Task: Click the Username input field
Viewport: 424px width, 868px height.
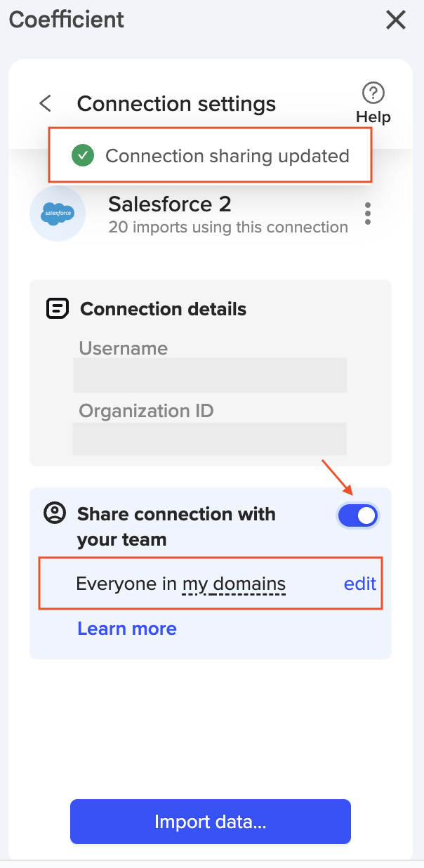Action: (x=209, y=375)
